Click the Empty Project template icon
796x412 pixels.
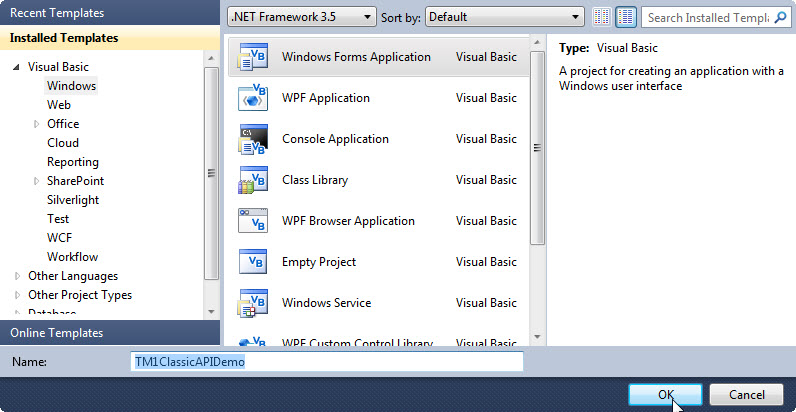[253, 262]
